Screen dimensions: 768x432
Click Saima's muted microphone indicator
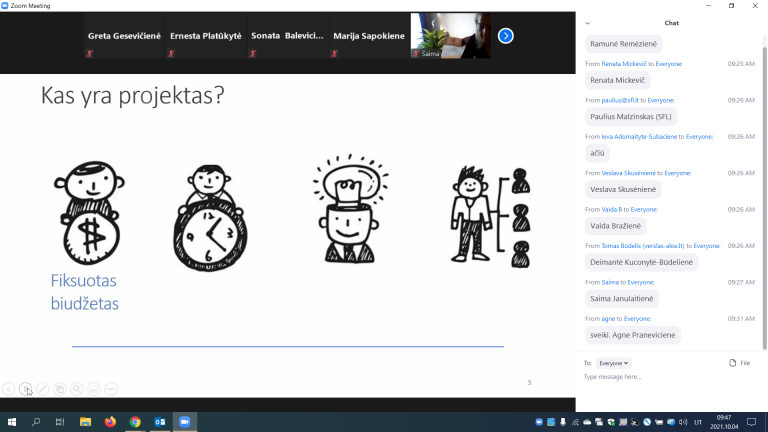416,53
